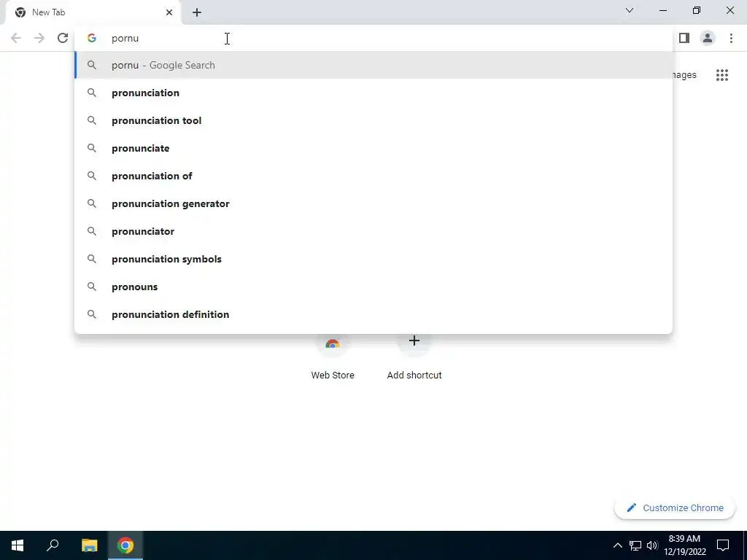Open the taskbar clock and date
Image resolution: width=747 pixels, height=560 pixels.
click(684, 545)
